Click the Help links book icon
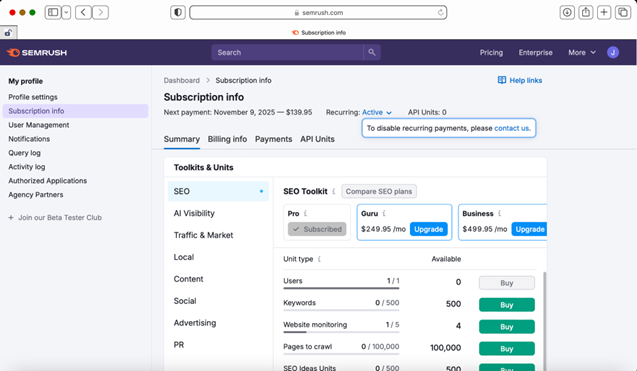This screenshot has height=371, width=637. (x=502, y=80)
